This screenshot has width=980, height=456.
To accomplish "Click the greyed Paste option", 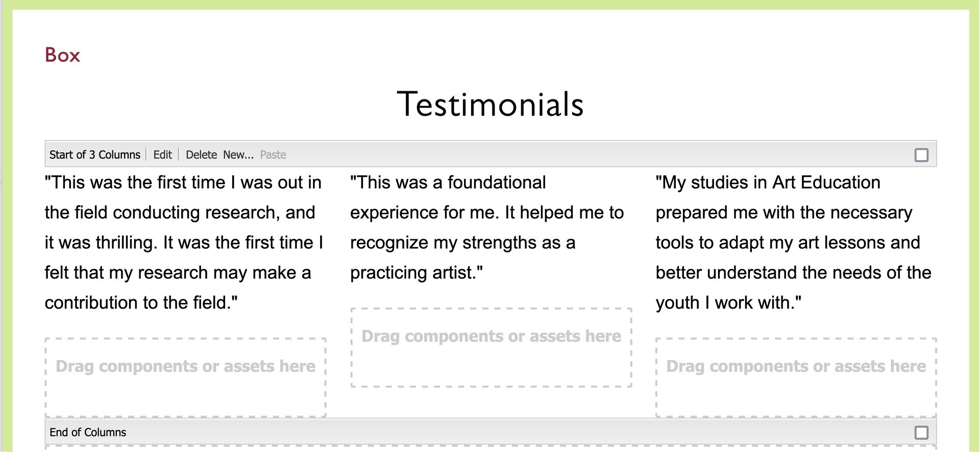I will (x=273, y=155).
